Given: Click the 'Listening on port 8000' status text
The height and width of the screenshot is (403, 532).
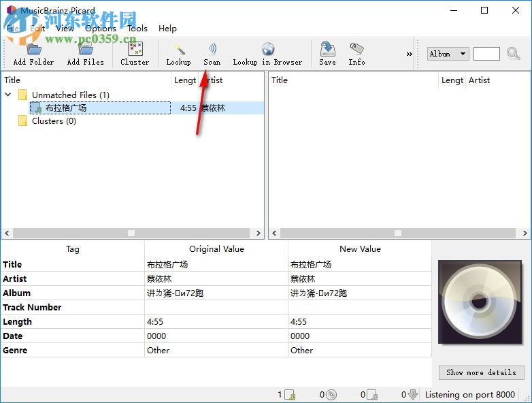Looking at the screenshot, I should [470, 395].
